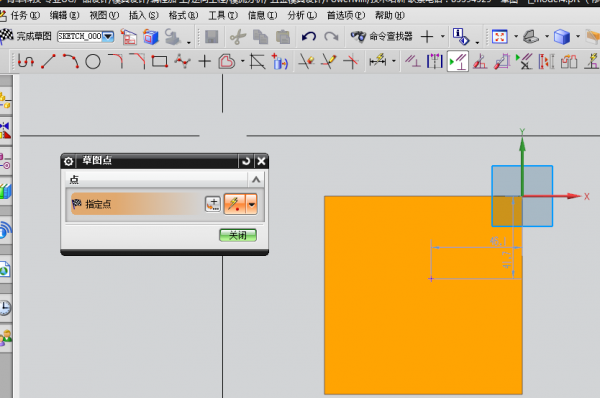Expand the dropdown arrow beside Fit view

pos(516,37)
